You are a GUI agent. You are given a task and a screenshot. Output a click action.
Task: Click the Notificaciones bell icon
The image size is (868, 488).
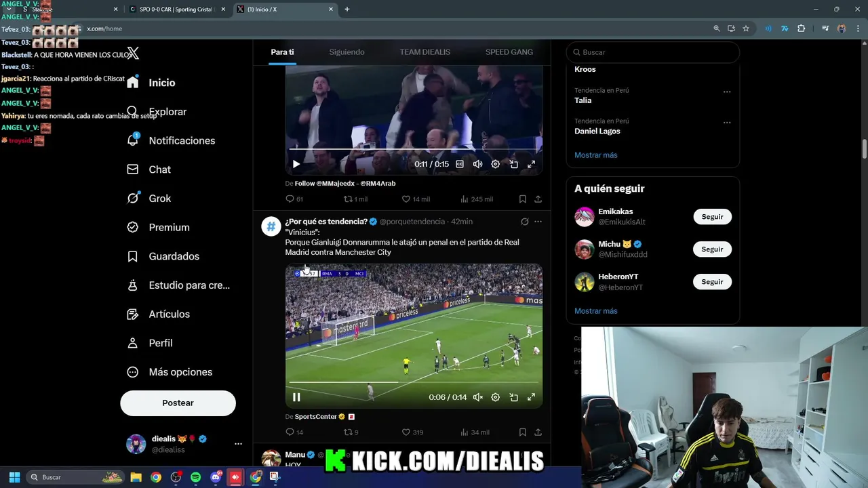pos(133,140)
